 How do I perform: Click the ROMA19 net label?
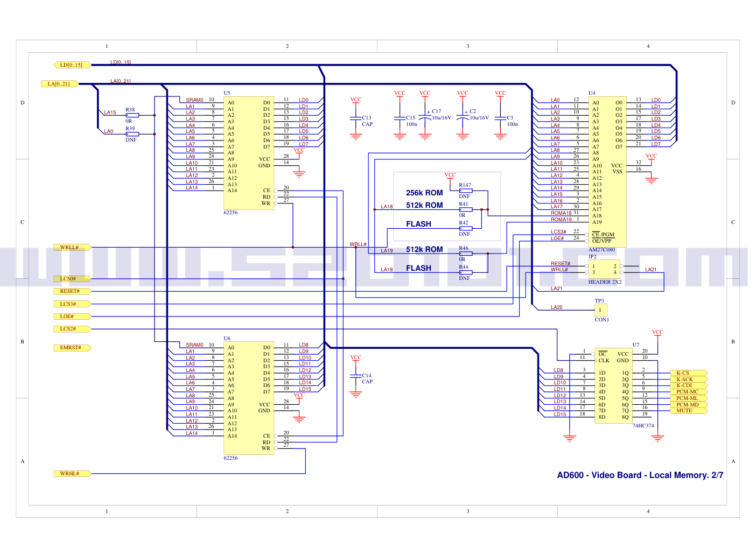pyautogui.click(x=561, y=220)
